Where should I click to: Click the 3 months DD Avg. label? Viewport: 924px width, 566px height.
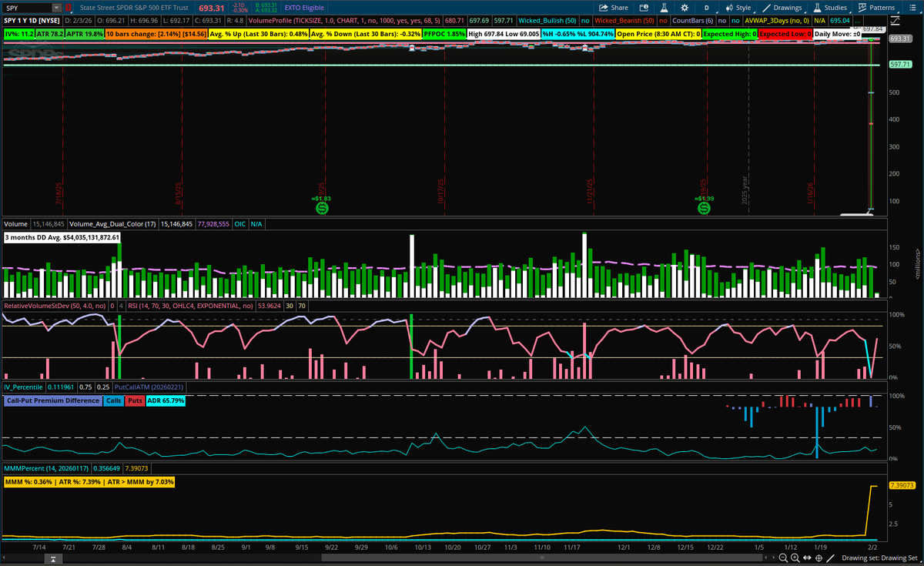pos(62,237)
